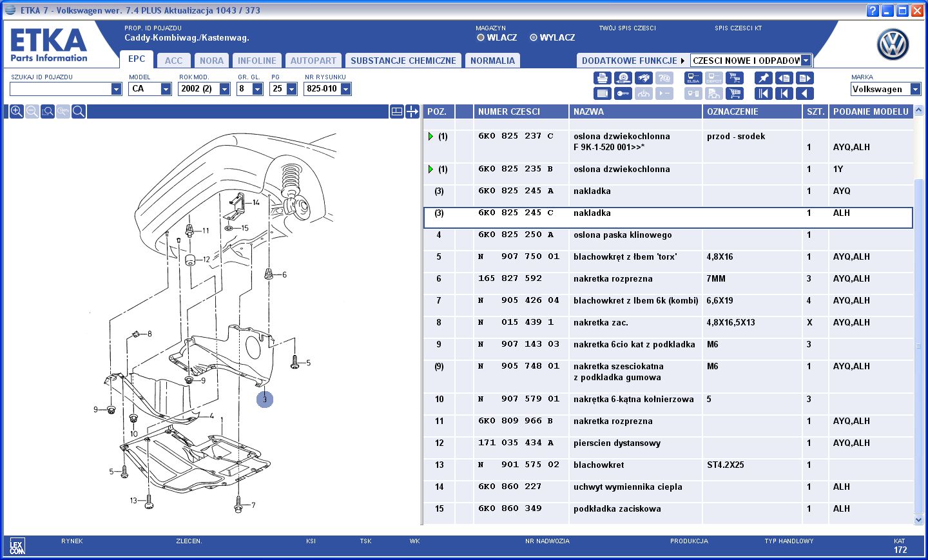928x560 pixels.
Task: Click the NAZWA column header
Action: click(x=635, y=111)
